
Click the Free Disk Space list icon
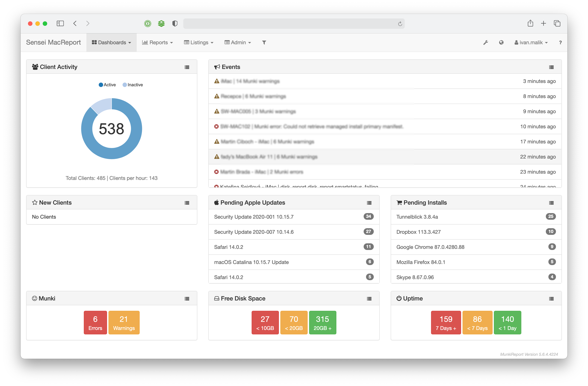click(369, 299)
